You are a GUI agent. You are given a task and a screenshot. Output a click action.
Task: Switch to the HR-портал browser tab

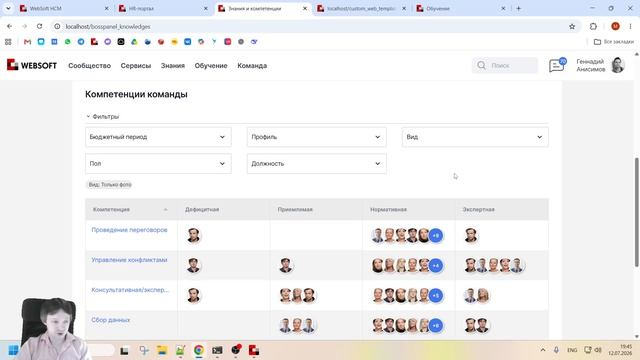163,8
